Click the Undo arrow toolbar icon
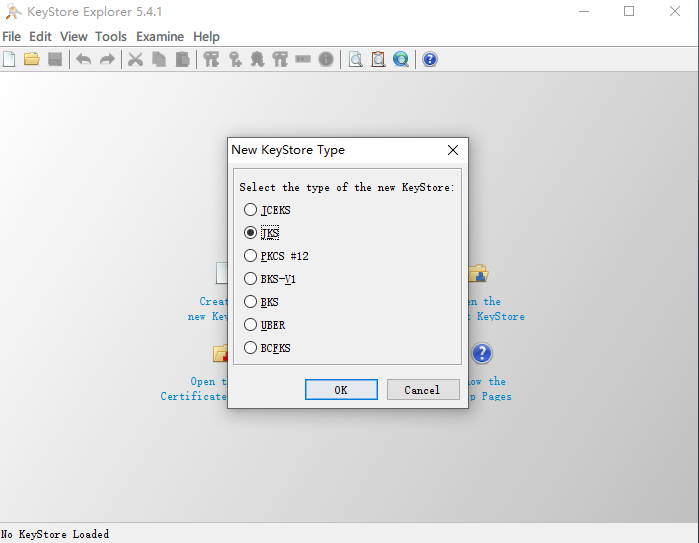This screenshot has width=699, height=543. coord(84,59)
